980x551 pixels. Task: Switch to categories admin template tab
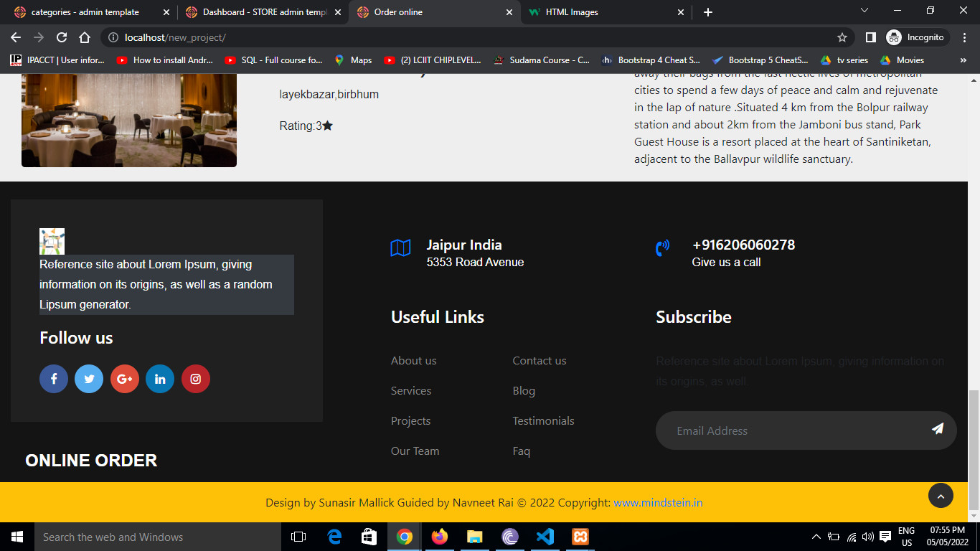[85, 12]
